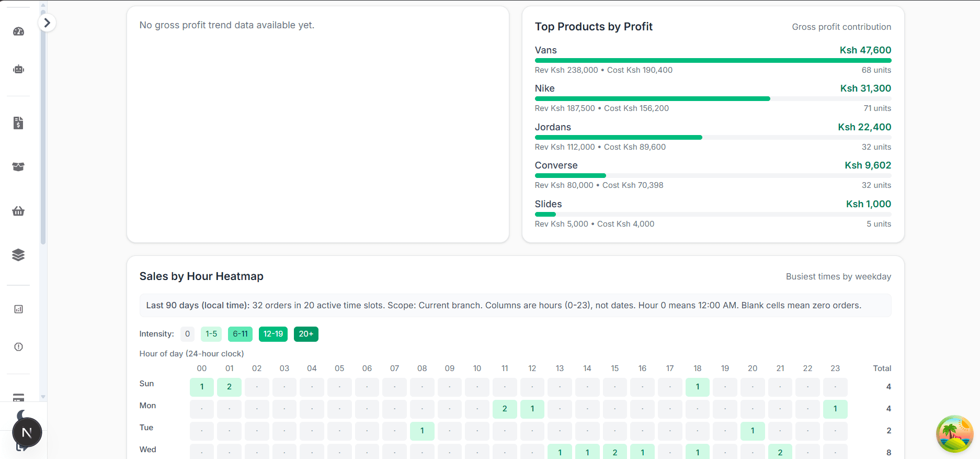Click the '68 units' text for Vans

pyautogui.click(x=876, y=70)
